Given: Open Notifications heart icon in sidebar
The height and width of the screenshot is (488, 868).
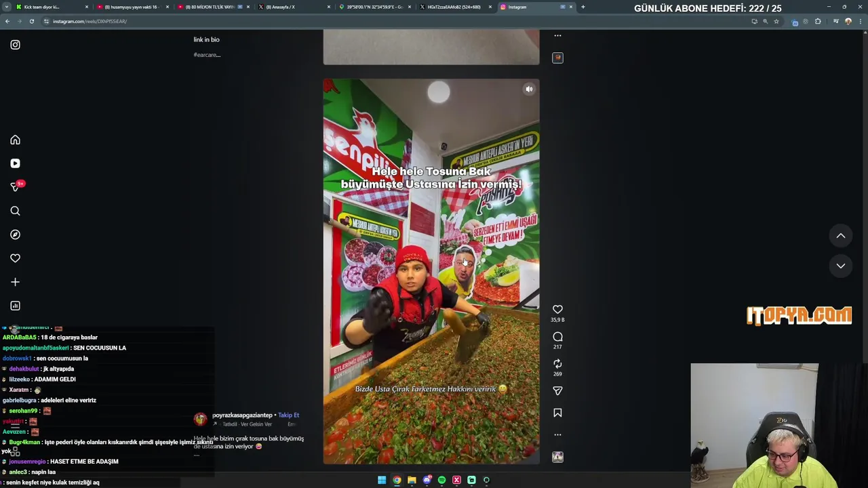Looking at the screenshot, I should pyautogui.click(x=15, y=258).
